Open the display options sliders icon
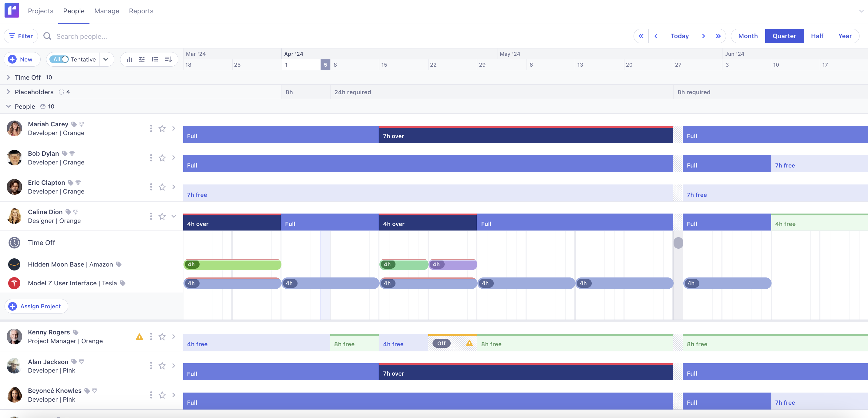Viewport: 868px width, 418px height. pos(142,59)
